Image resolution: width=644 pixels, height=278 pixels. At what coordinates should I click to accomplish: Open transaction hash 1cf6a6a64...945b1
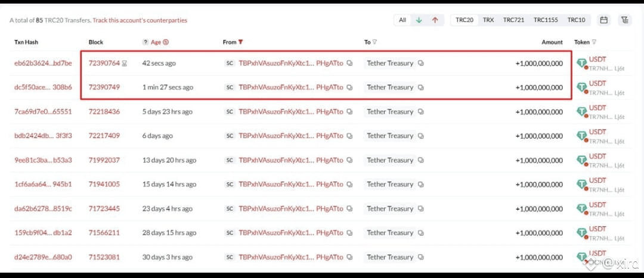point(43,185)
